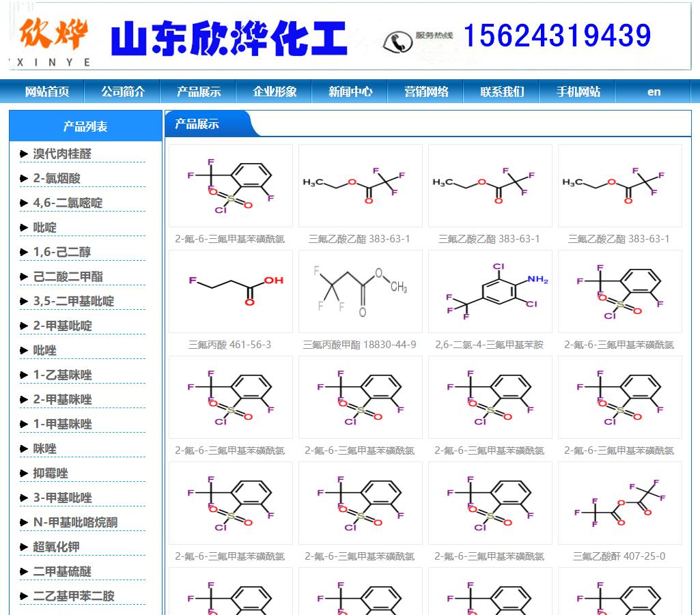Go to the 公司简介 page

coord(123,91)
